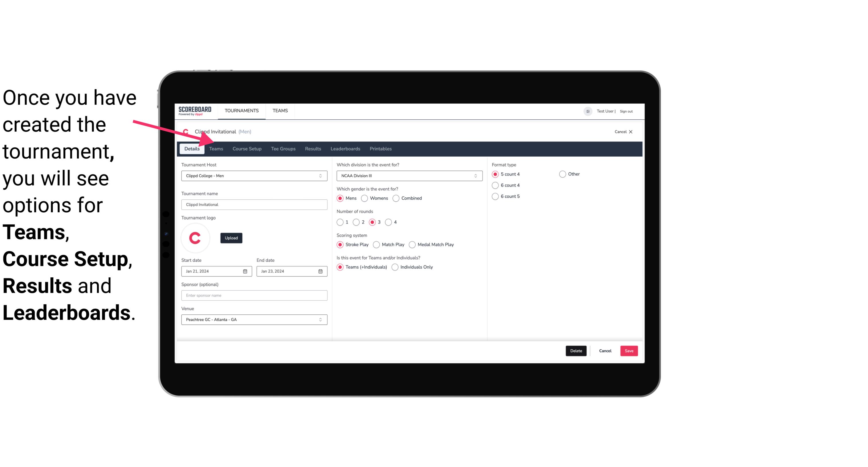Expand the Tournament Host dropdown
Image resolution: width=868 pixels, height=467 pixels.
point(321,176)
